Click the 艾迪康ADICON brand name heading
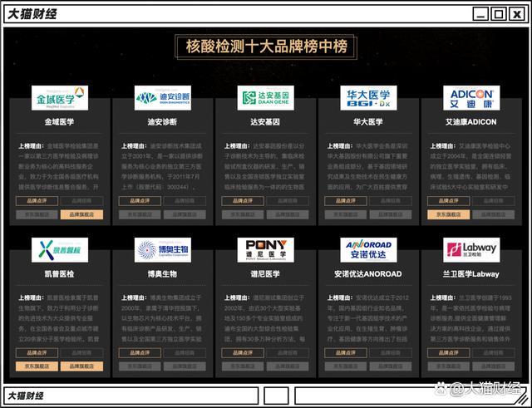532x408 pixels. tap(471, 122)
